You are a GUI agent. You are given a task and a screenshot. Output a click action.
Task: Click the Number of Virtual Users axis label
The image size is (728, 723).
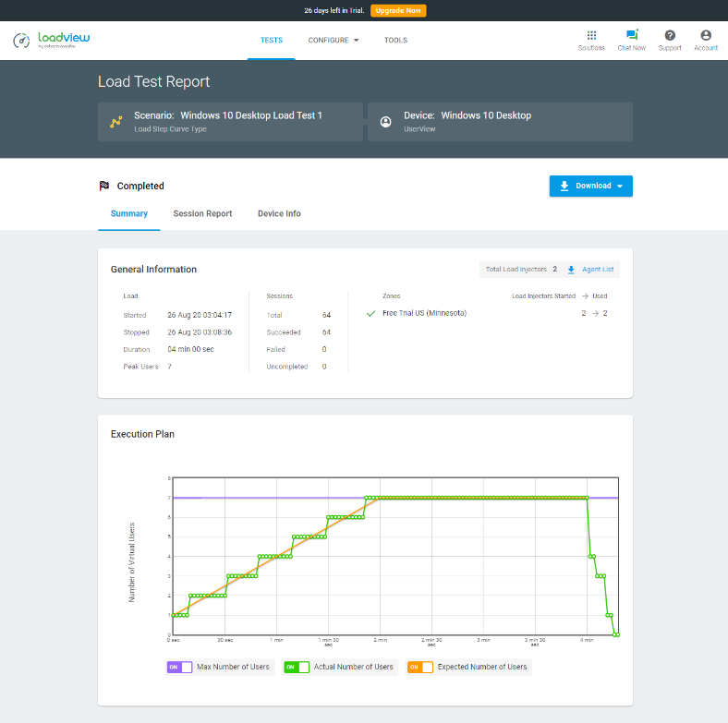tap(131, 562)
